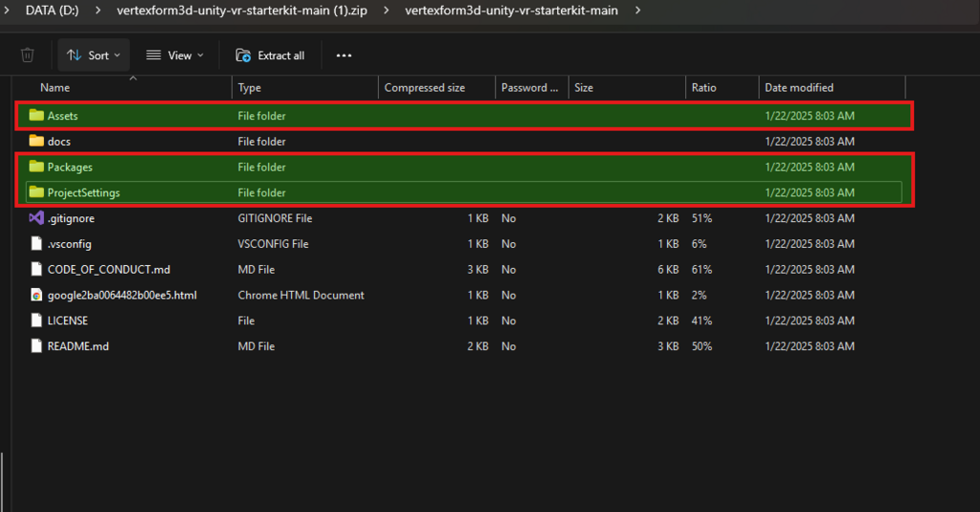Click the docs folder icon
Screen dimensions: 980x512
click(36, 142)
